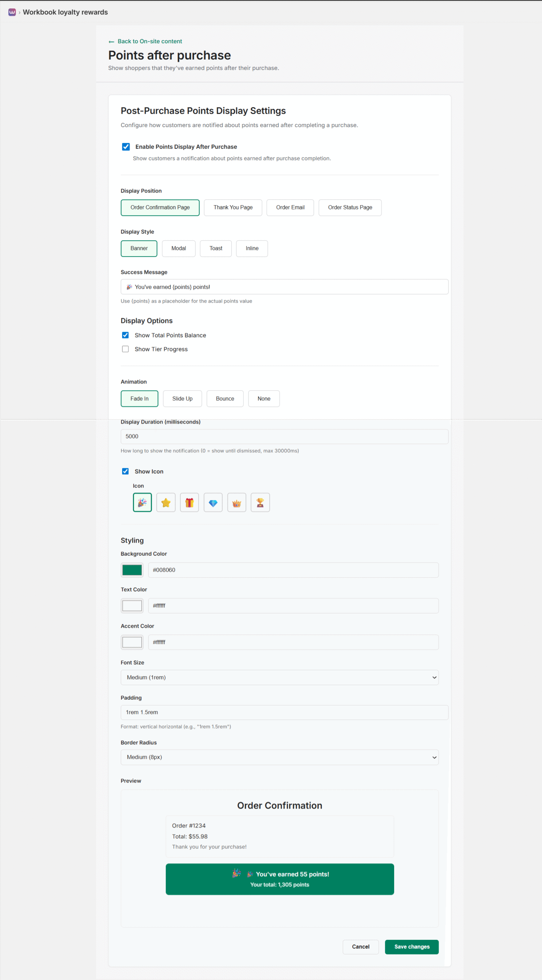
Task: Select the trophy icon
Action: (x=260, y=502)
